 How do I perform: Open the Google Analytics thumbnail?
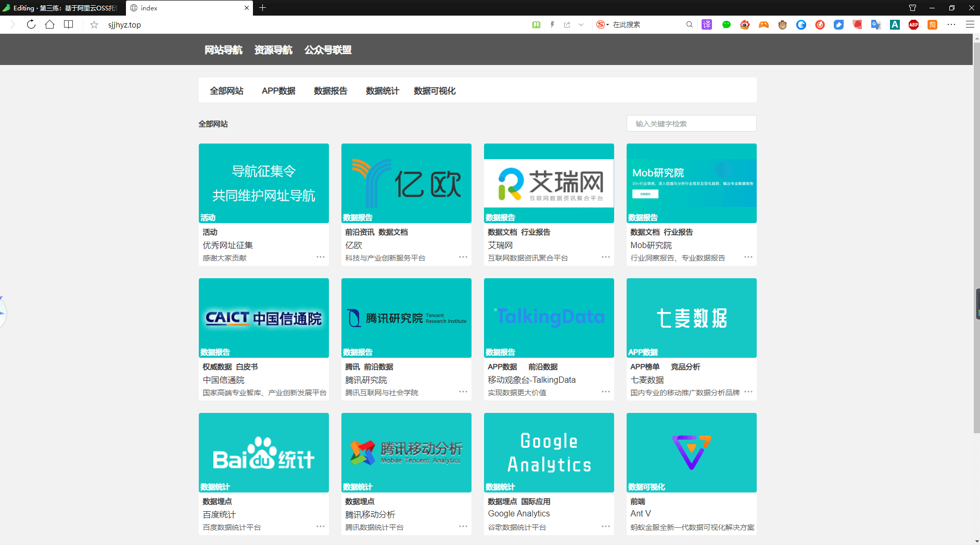click(x=549, y=452)
